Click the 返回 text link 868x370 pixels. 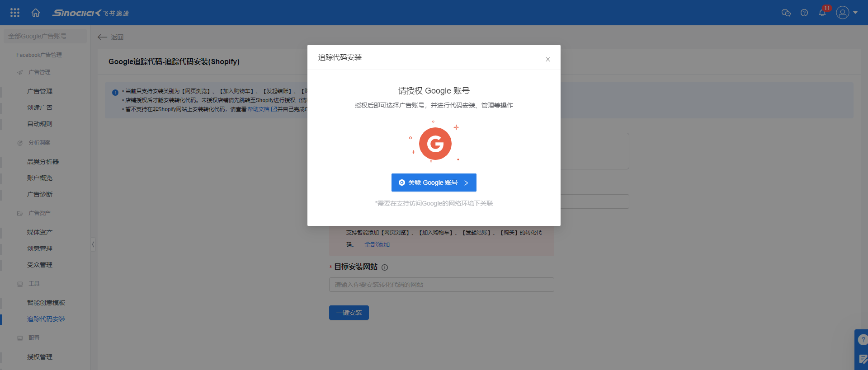tap(117, 37)
